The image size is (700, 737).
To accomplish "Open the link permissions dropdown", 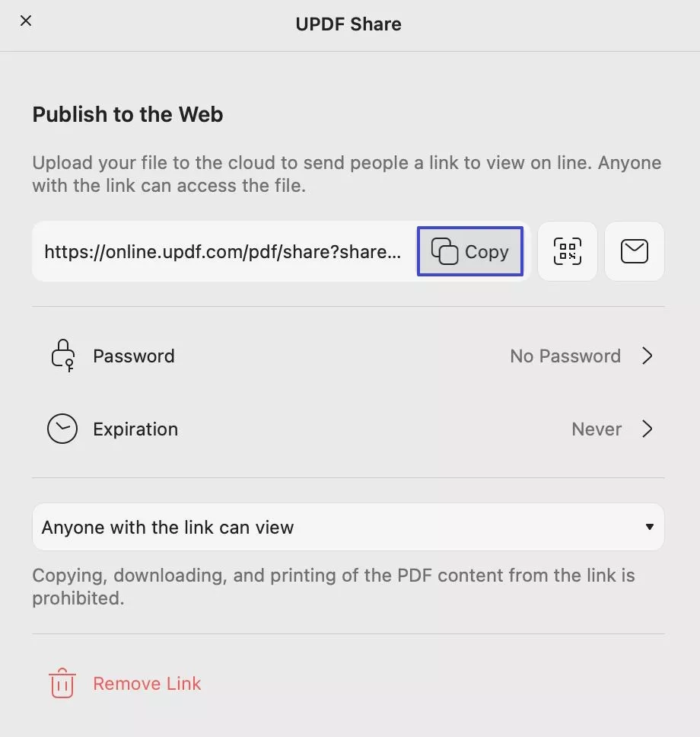I will point(649,526).
